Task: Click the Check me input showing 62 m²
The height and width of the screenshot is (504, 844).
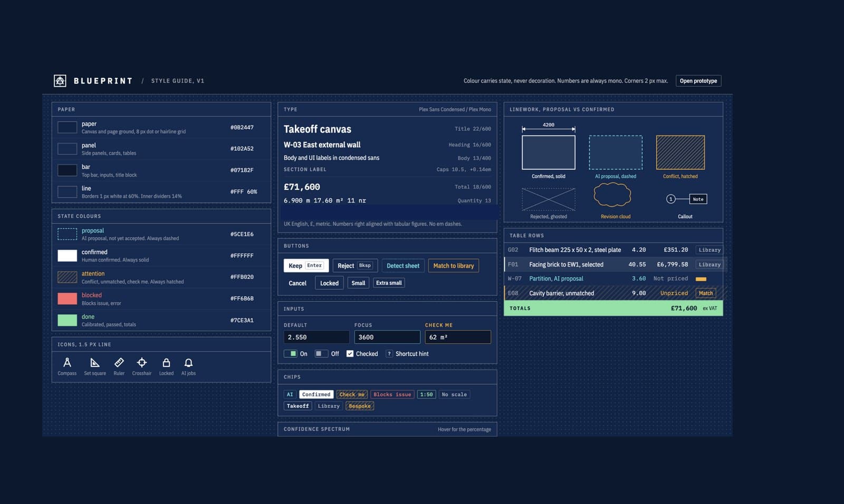Action: coord(458,337)
